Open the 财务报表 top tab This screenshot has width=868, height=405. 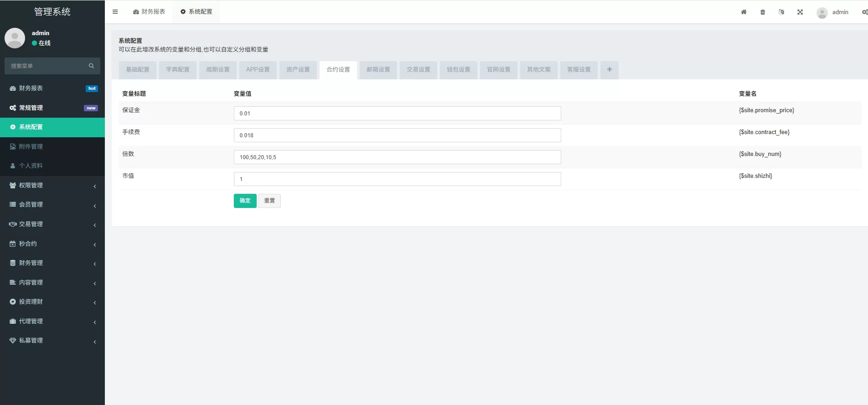pos(149,12)
